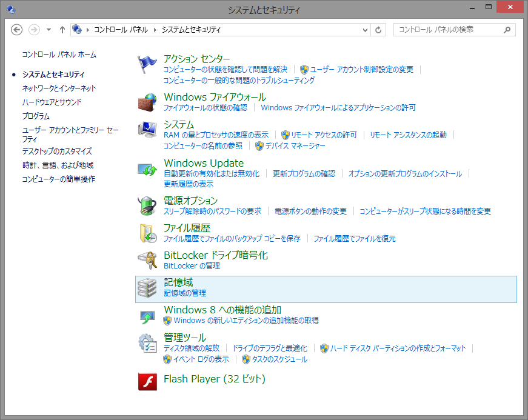This screenshot has height=420, width=528.
Task: Select デスクトップのカスタマイズ in sidebar
Action: tap(57, 152)
